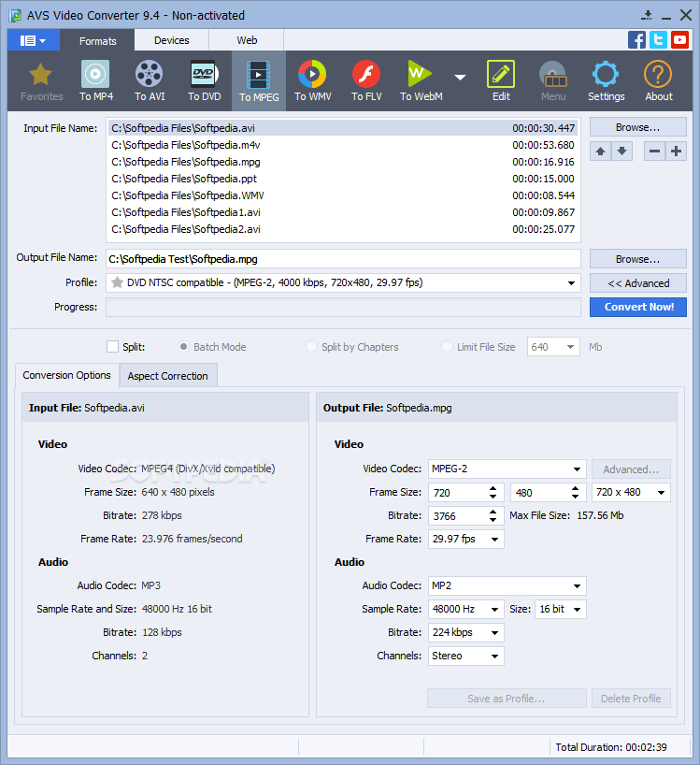Open the Facebook icon link

tap(636, 40)
